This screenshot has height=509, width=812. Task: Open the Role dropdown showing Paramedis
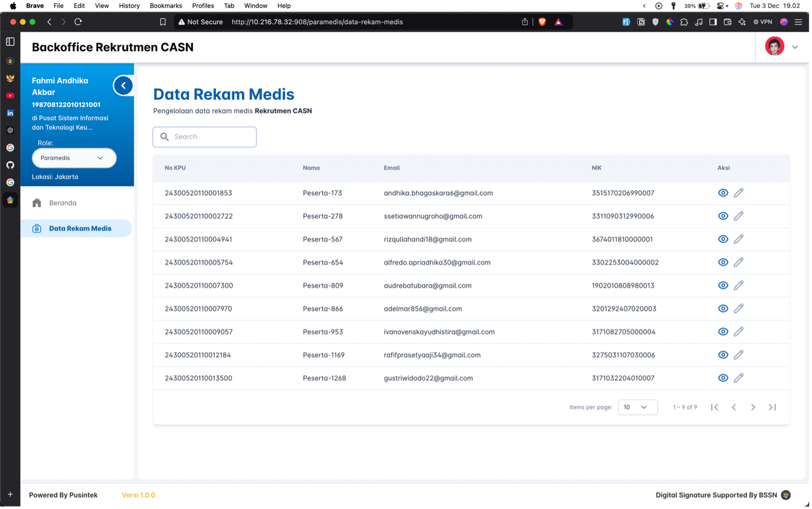click(74, 158)
